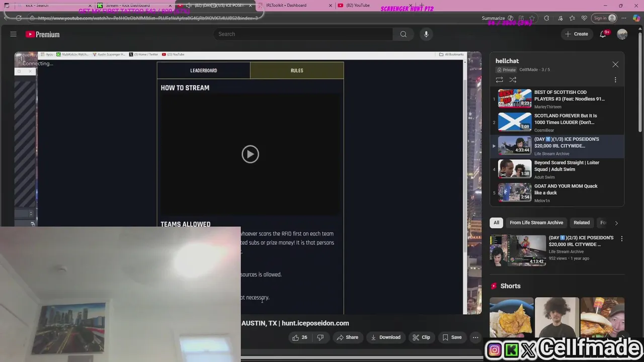This screenshot has width=644, height=362.
Task: Open the Create button menu
Action: pyautogui.click(x=577, y=34)
